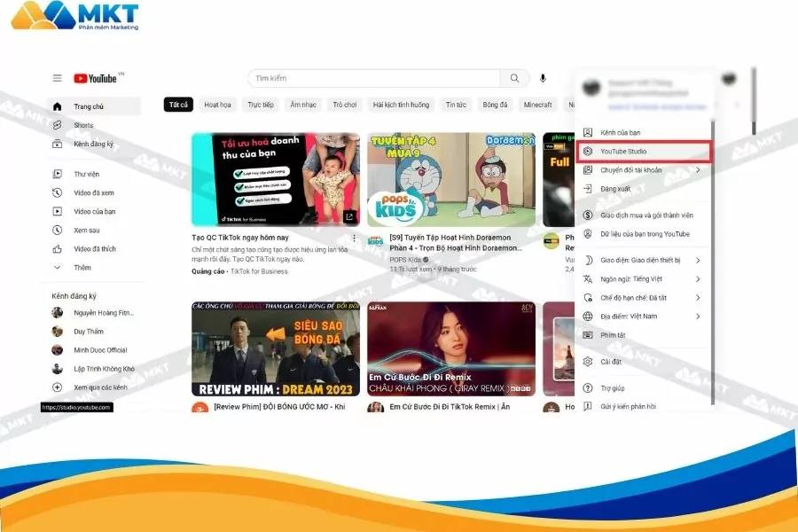Click Đăng xuất to sign out
Viewport: 798px width, 532px height.
coord(644,189)
